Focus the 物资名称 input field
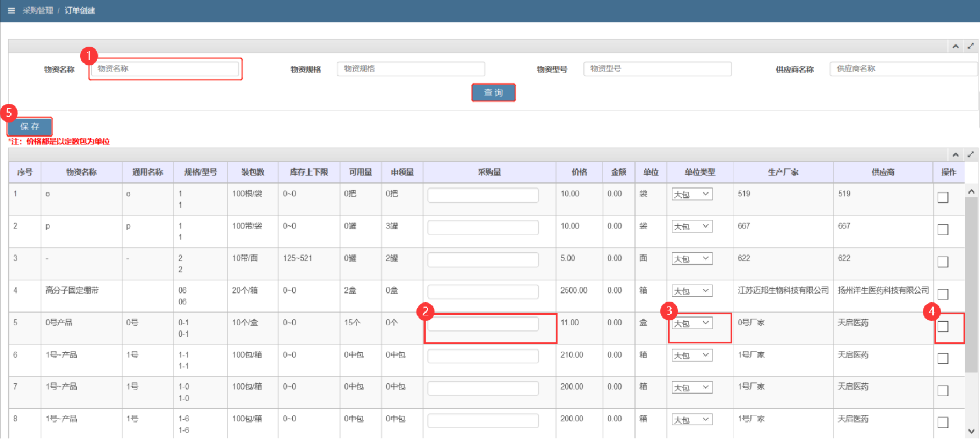Image resolution: width=980 pixels, height=439 pixels. (165, 69)
